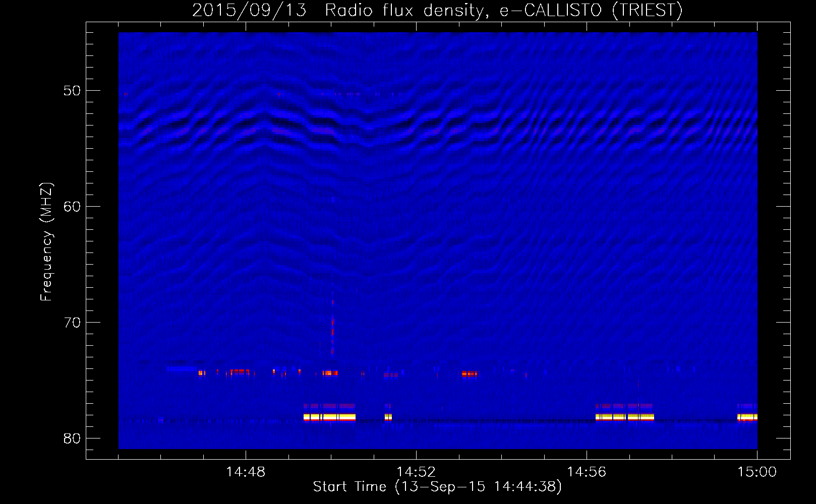Click the 14:56 time tick label

[x=587, y=472]
